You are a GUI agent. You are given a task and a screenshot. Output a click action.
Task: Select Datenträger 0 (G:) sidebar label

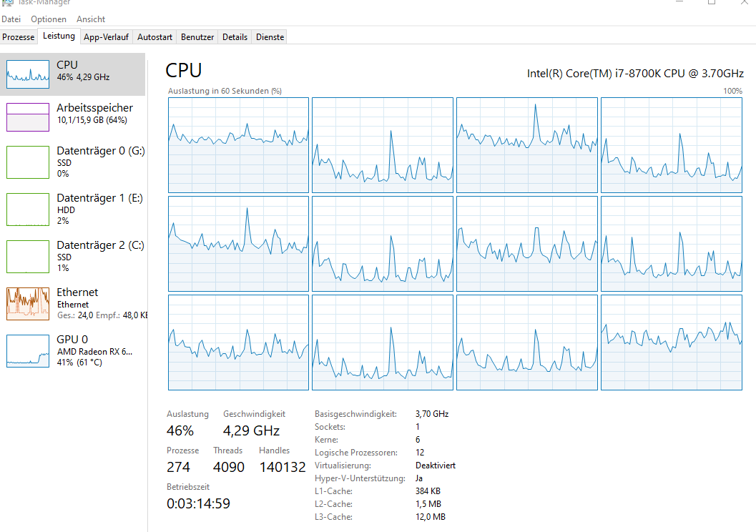[101, 151]
